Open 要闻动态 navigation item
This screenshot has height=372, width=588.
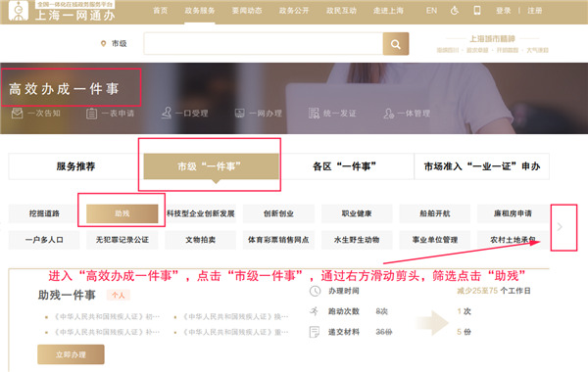(247, 11)
